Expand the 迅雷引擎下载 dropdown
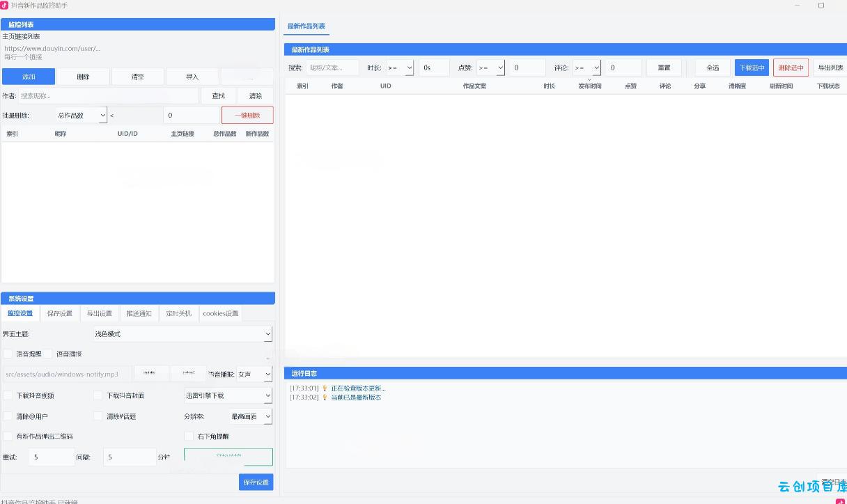This screenshot has height=504, width=847. point(228,395)
